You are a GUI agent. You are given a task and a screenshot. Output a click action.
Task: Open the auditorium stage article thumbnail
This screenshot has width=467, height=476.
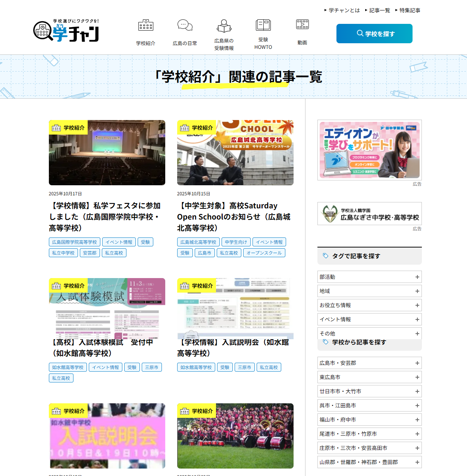click(107, 153)
